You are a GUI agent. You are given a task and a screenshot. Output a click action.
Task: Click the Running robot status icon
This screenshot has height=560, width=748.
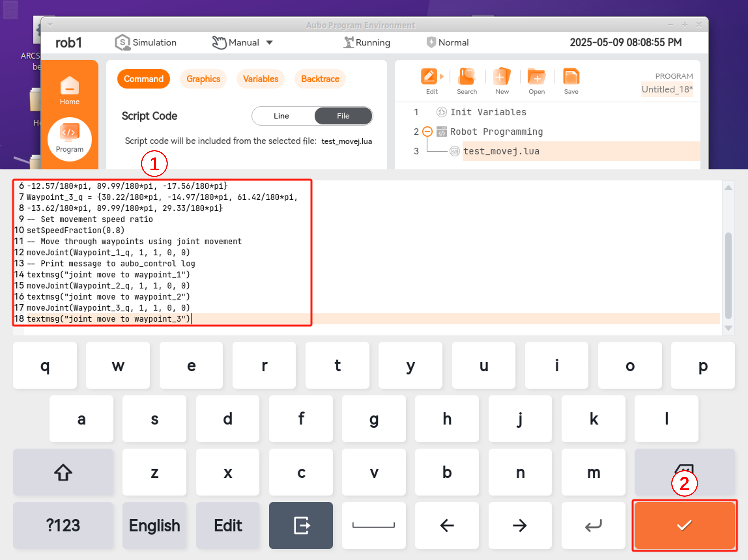pyautogui.click(x=348, y=43)
